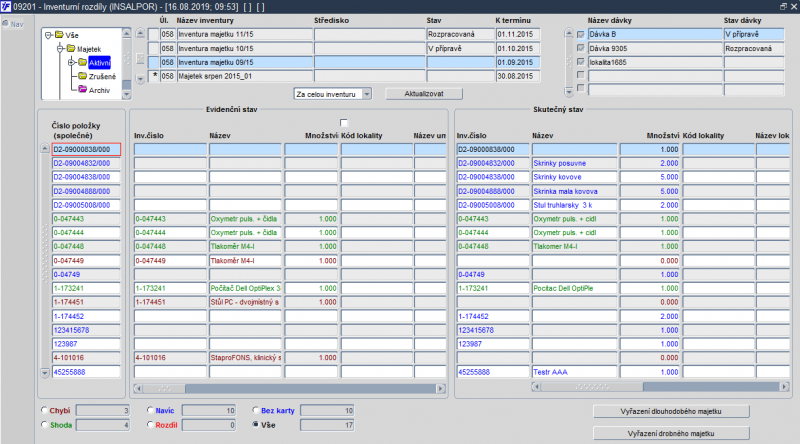Select the Bez karty radio button
This screenshot has width=800, height=444.
coord(256,410)
